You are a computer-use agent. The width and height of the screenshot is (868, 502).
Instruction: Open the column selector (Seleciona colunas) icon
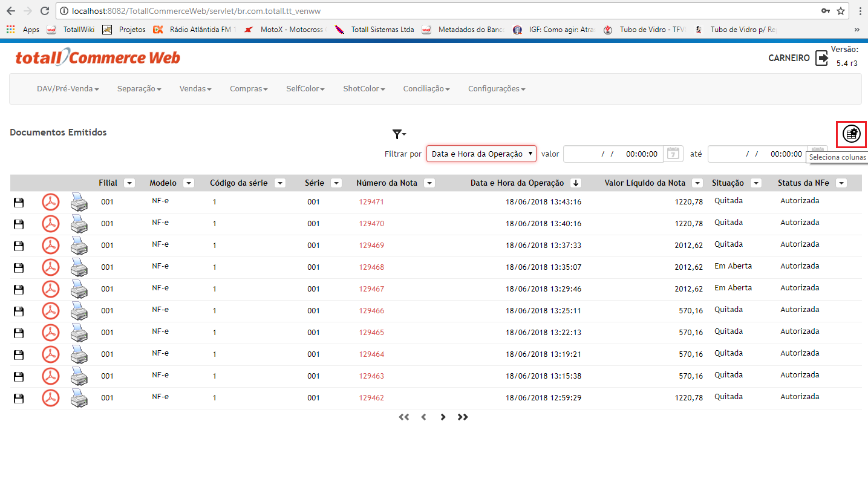point(851,134)
